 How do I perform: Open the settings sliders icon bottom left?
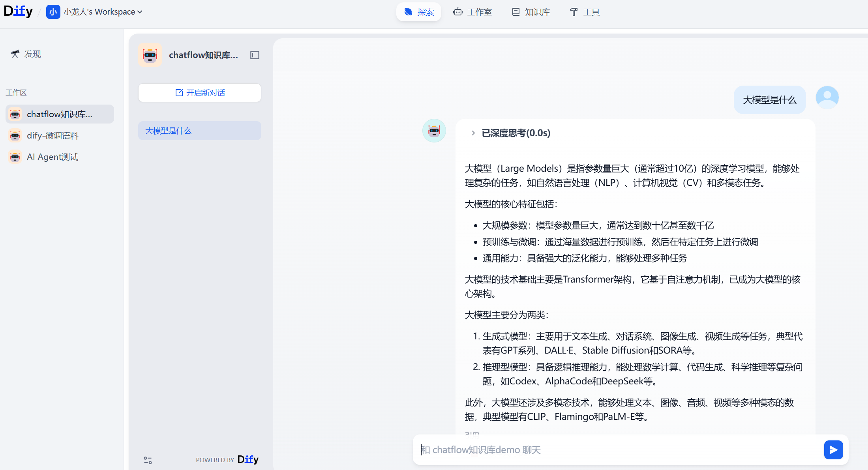coord(148,460)
